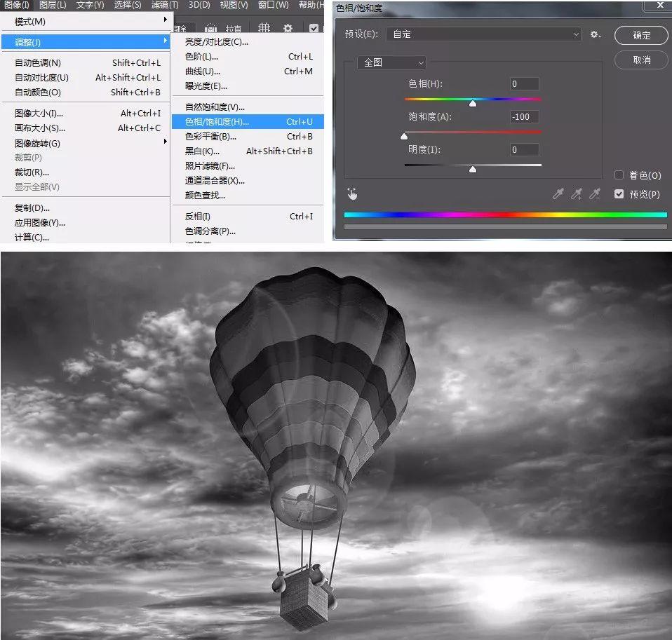Image resolution: width=672 pixels, height=640 pixels.
Task: Toggle the checkbox in the top options bar
Action: [x=314, y=28]
